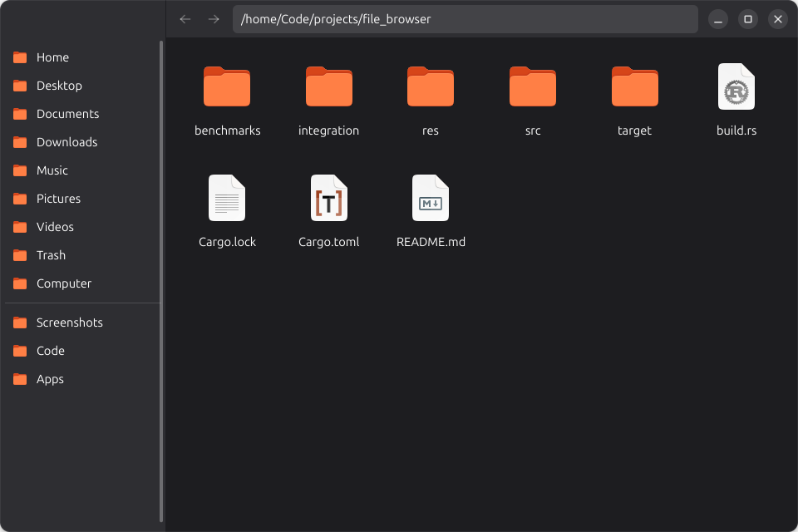Select the "Screenshots" sidebar label

coord(69,323)
